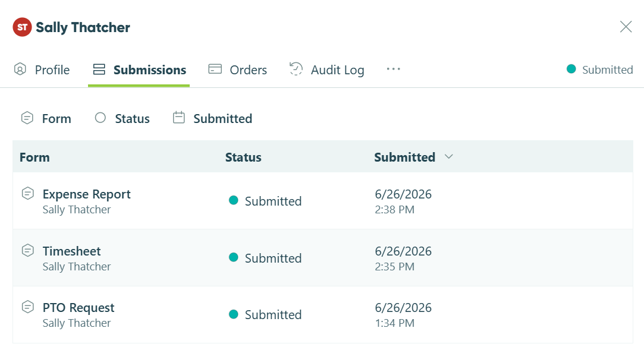644x350 pixels.
Task: Click the Submitted filter calendar icon
Action: click(x=178, y=117)
